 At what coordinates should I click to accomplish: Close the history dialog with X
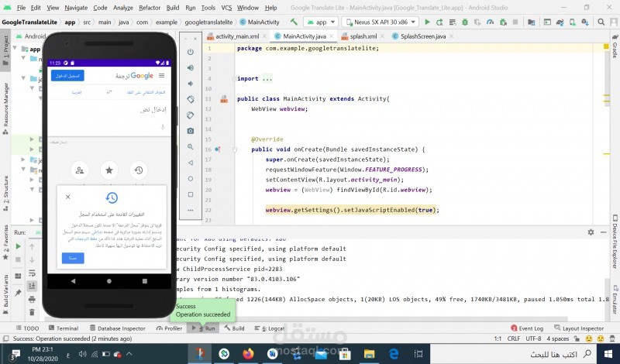tap(68, 197)
